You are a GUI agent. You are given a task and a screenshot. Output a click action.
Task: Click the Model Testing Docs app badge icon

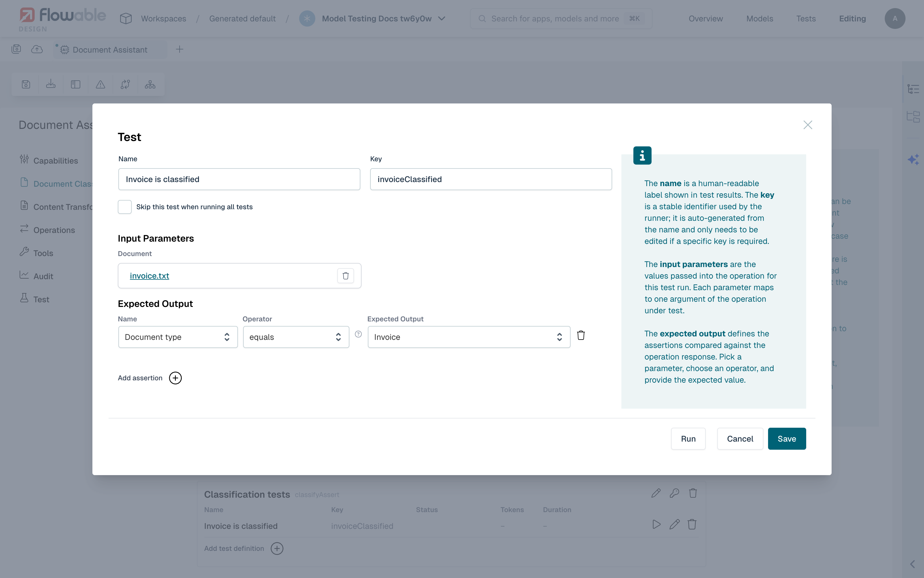[x=307, y=18]
